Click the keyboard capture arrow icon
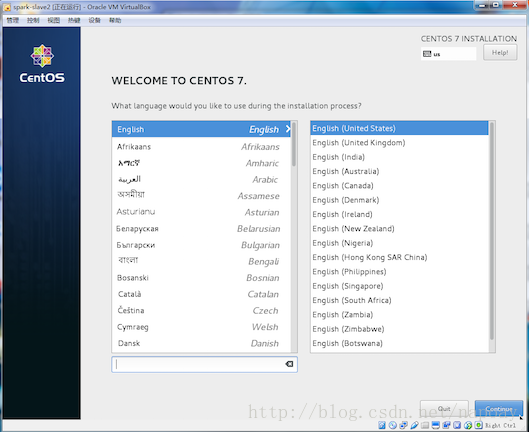Screen dimensions: 529x432 (478, 425)
